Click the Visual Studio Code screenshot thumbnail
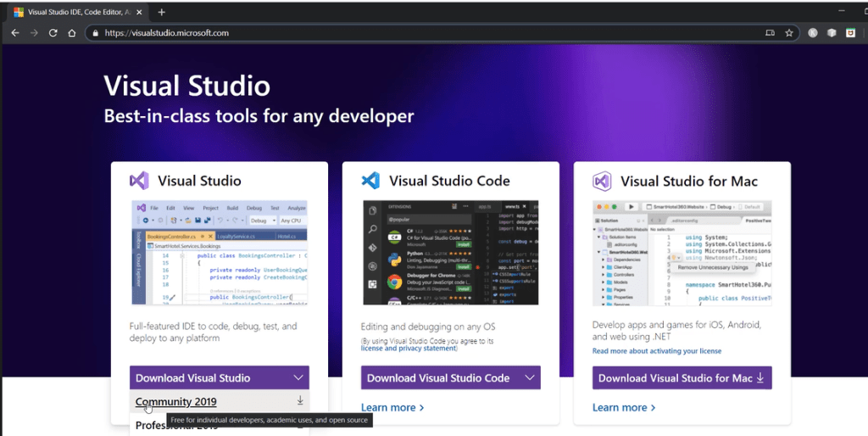Viewport: 868px width, 436px height. [451, 253]
